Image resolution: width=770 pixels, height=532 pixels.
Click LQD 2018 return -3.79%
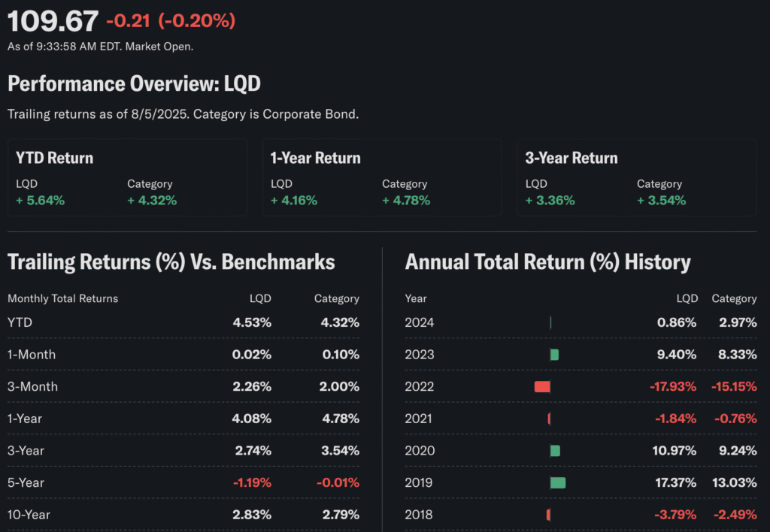click(675, 515)
